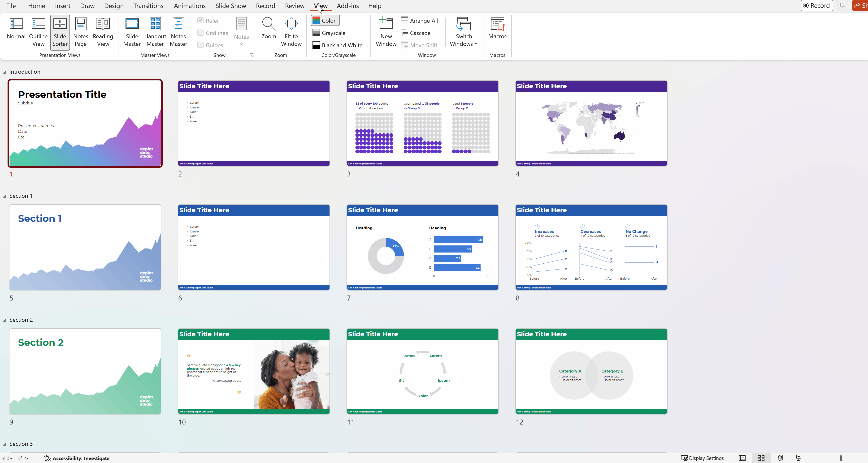Enable the Guides checkbox
The image size is (868, 463).
click(x=200, y=45)
